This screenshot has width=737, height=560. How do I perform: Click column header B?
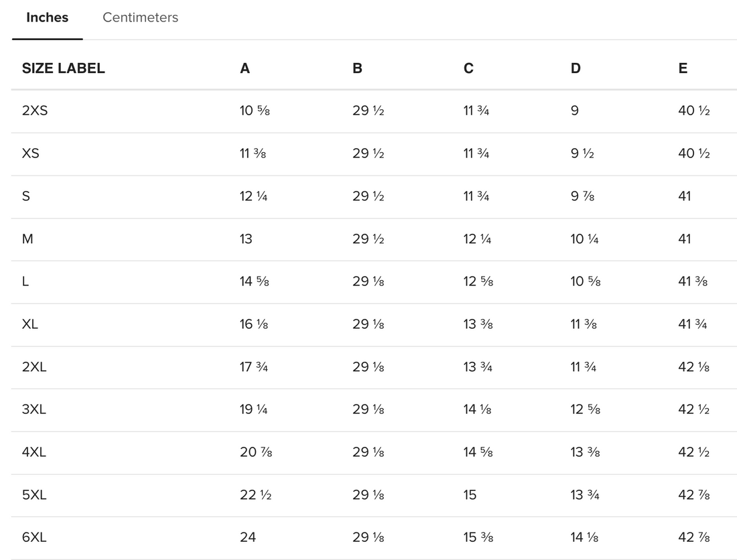click(357, 68)
